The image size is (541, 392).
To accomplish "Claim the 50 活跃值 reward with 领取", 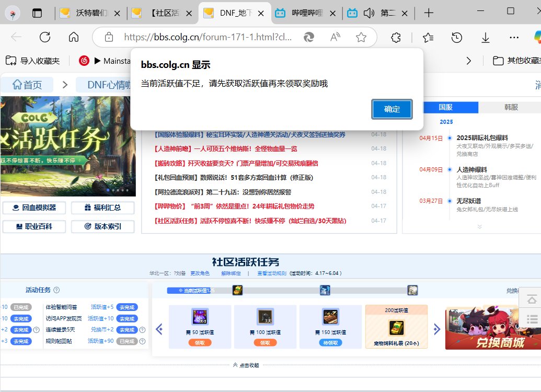I will tap(200, 343).
